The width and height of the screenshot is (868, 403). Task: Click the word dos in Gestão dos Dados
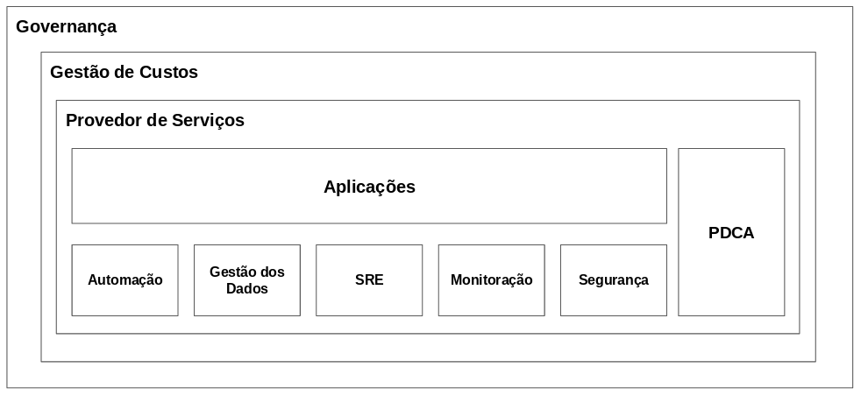point(271,272)
